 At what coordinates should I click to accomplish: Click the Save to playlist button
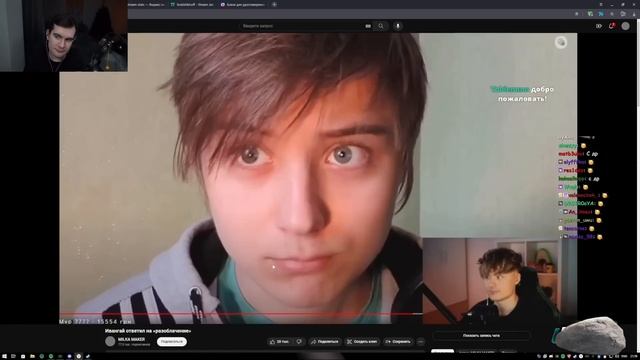pos(398,342)
